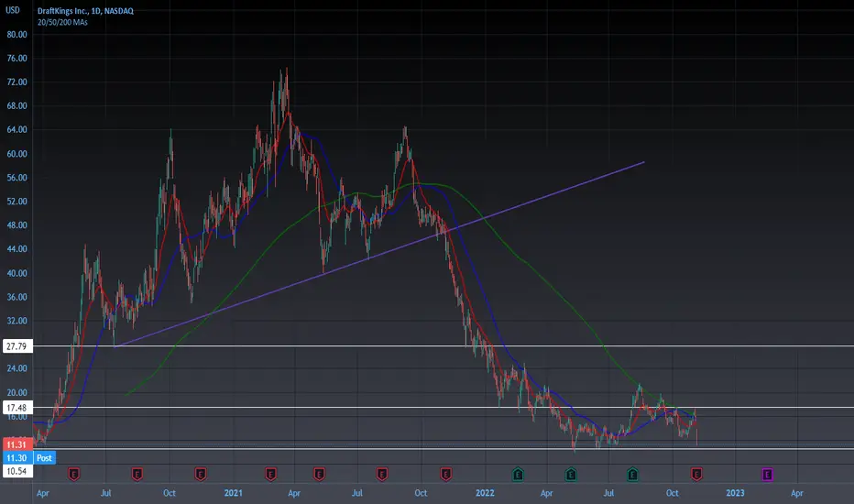Click the red earnings marker after Jul 2020

click(137, 475)
